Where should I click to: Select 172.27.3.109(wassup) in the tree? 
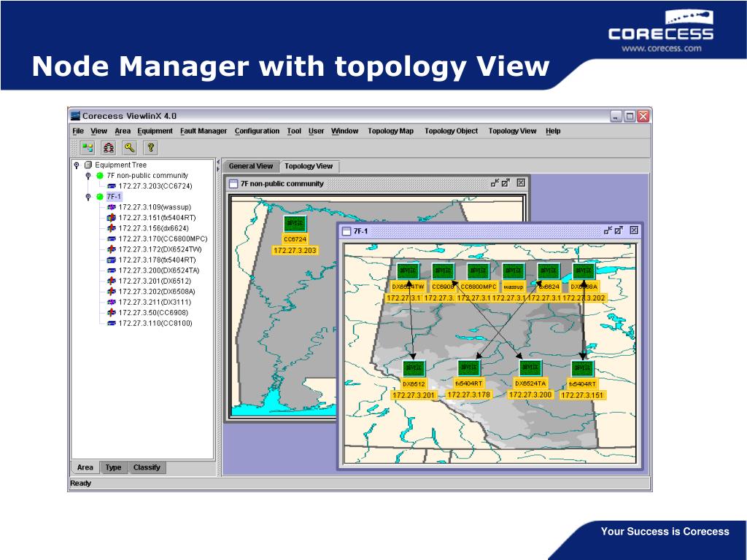click(x=155, y=207)
